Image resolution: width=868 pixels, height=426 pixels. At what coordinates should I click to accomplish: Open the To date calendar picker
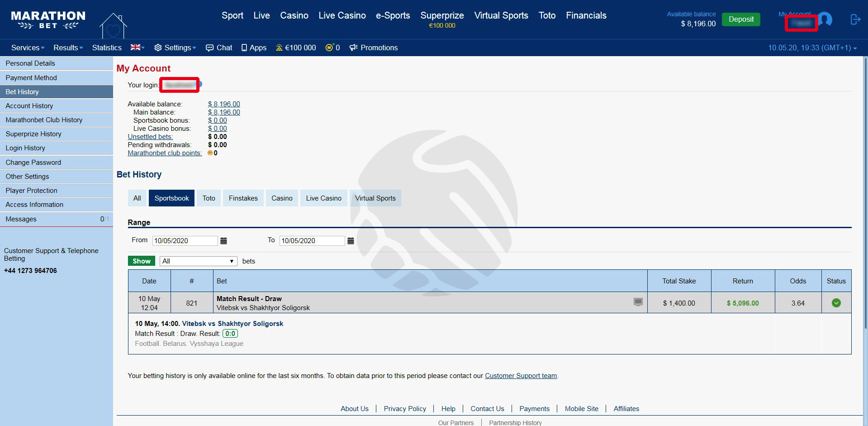point(351,241)
